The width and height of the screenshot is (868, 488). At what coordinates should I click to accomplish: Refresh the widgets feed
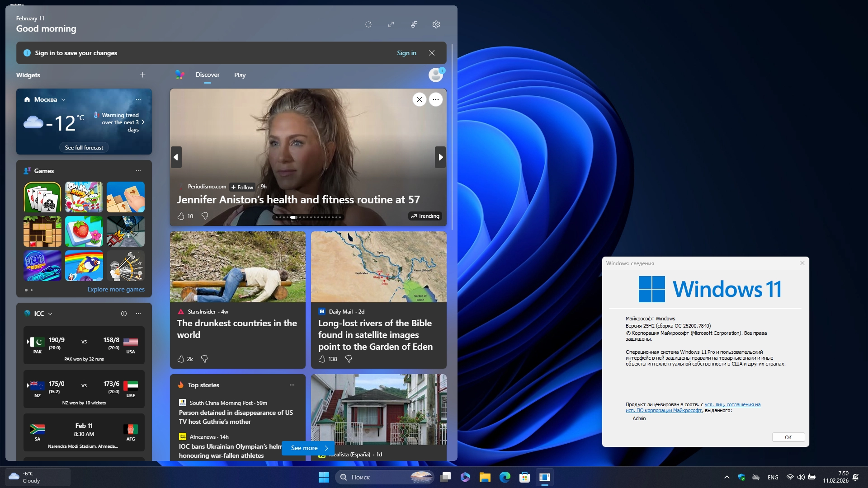[x=368, y=24]
